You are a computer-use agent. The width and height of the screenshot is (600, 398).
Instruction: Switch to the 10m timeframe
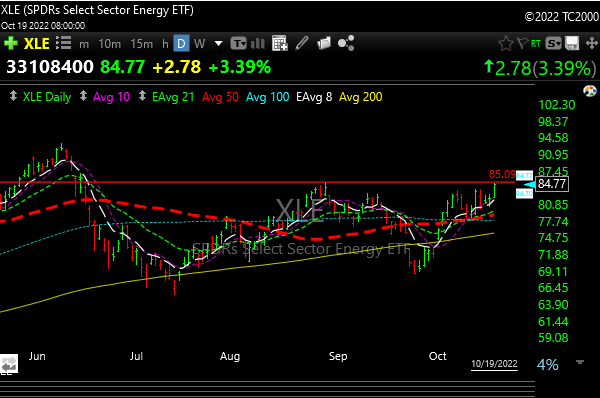click(x=109, y=44)
